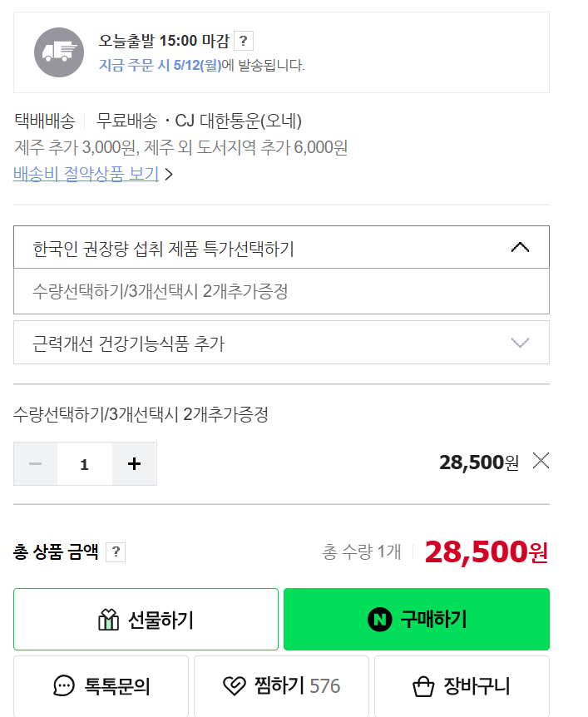The image size is (588, 717).
Task: Toggle 찜하기 576 wishlist button
Action: point(281,686)
